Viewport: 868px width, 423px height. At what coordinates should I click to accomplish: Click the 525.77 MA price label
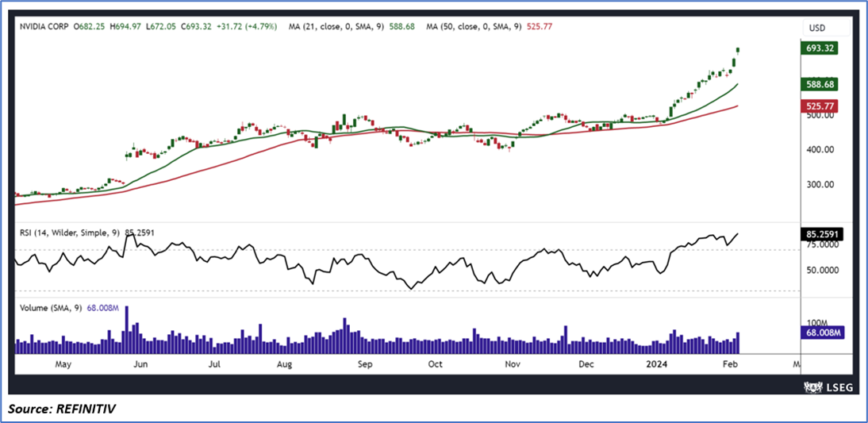[x=820, y=106]
